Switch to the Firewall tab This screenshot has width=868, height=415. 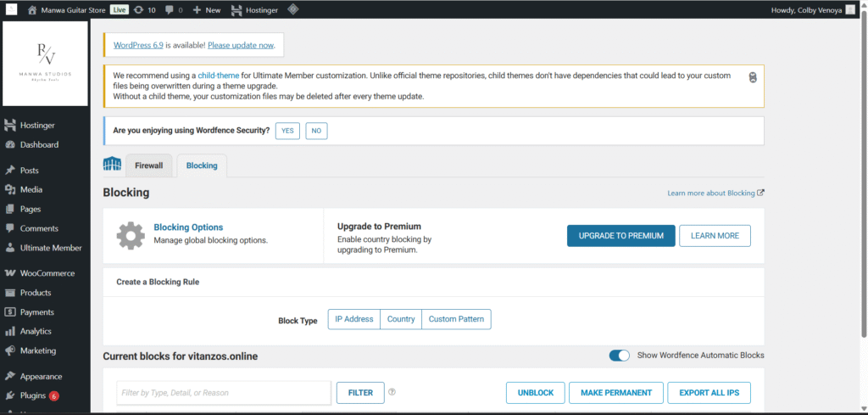pos(149,165)
